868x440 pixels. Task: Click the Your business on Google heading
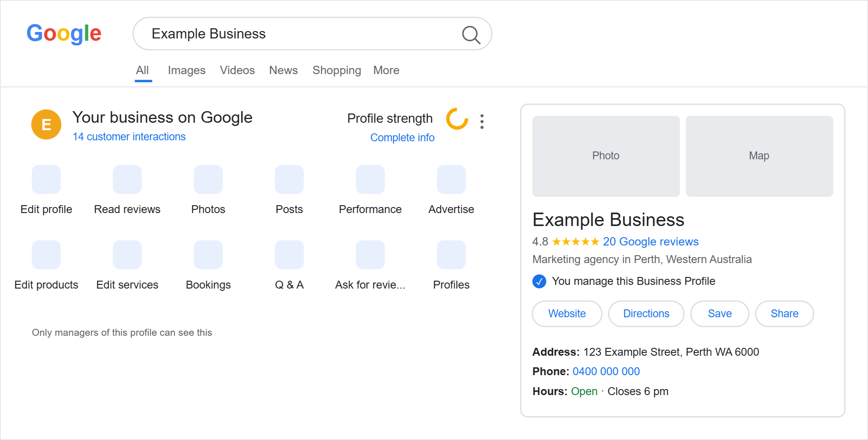pyautogui.click(x=162, y=118)
